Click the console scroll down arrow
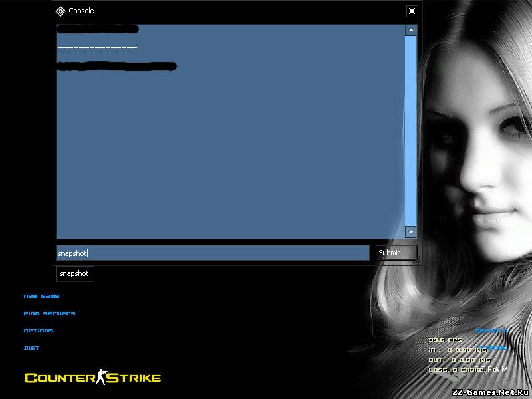 pyautogui.click(x=411, y=232)
